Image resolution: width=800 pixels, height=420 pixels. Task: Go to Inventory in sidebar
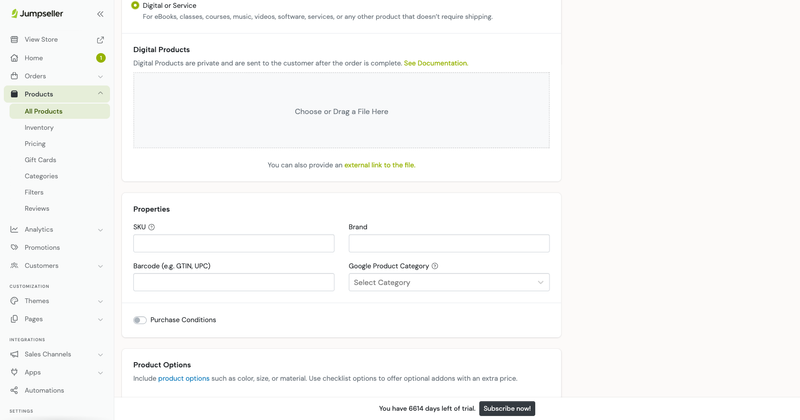click(39, 128)
